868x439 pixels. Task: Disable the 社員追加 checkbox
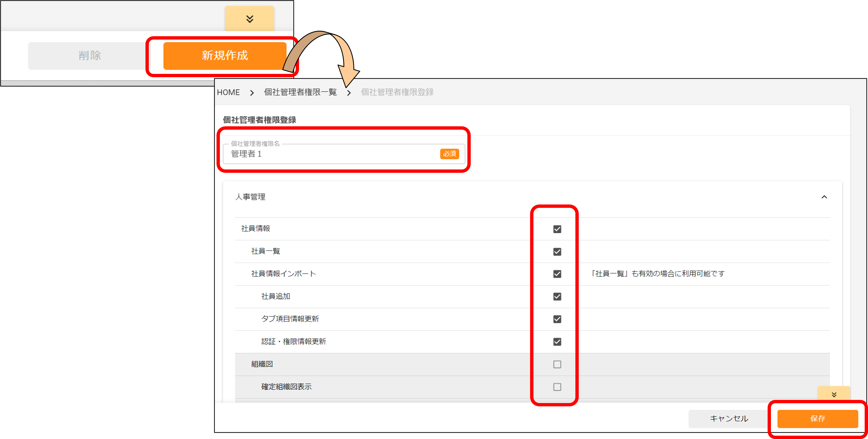click(x=557, y=296)
